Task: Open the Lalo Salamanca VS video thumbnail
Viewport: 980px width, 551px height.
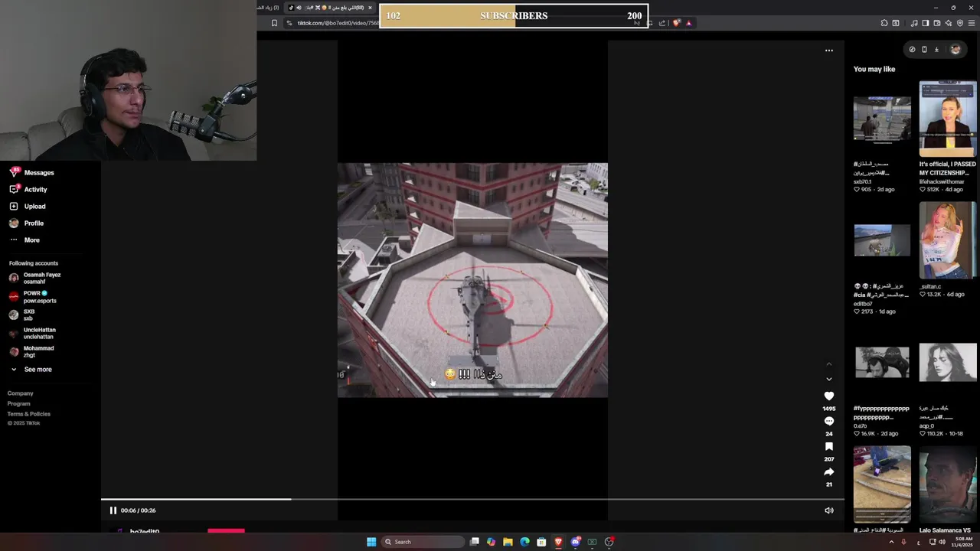Action: pos(948,484)
